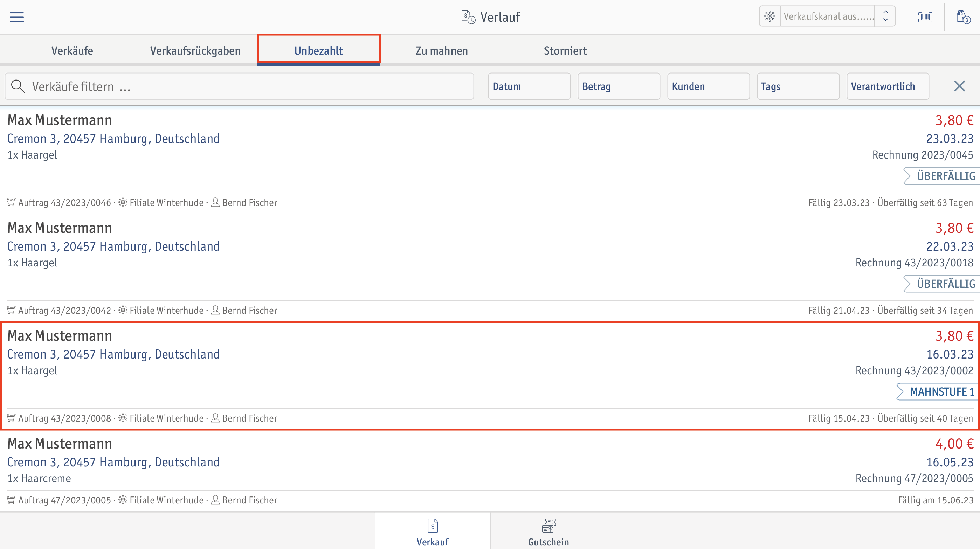Open the hamburger main menu
The image size is (980, 549).
[17, 17]
